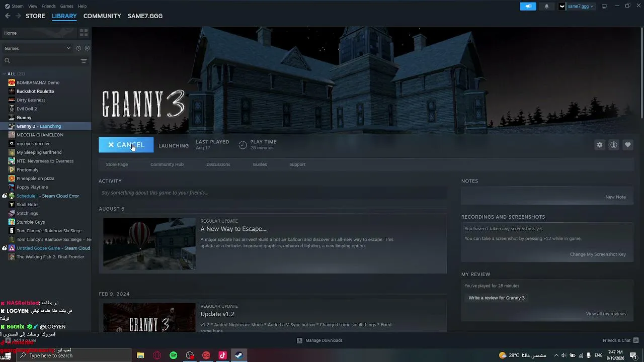Image resolution: width=644 pixels, height=362 pixels.
Task: Open Opera browser from the taskbar
Action: (x=157, y=355)
